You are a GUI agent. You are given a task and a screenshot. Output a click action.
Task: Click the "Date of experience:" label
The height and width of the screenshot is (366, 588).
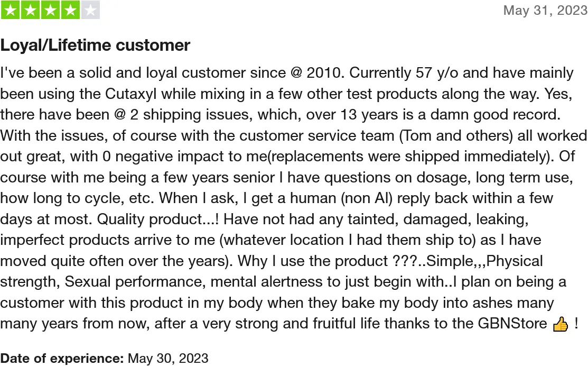click(62, 358)
